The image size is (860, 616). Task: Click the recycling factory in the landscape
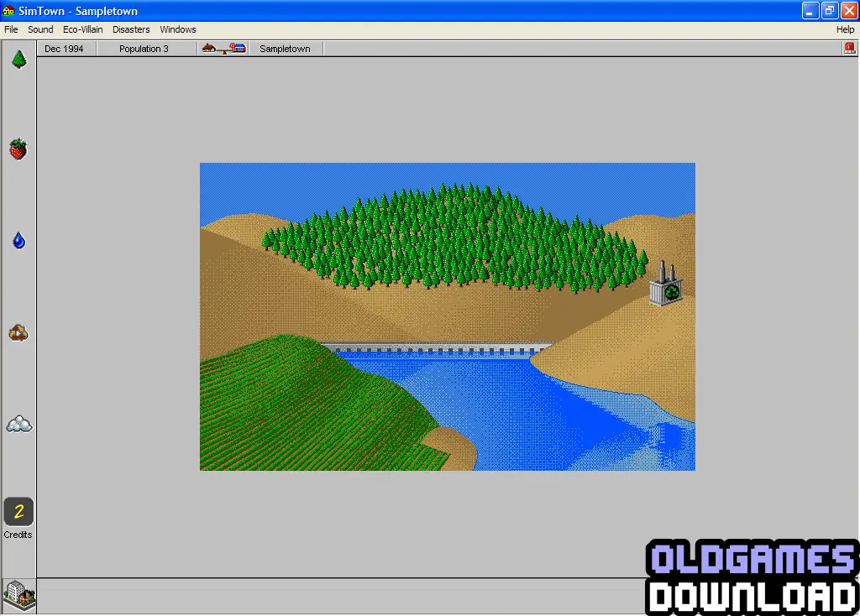click(666, 284)
